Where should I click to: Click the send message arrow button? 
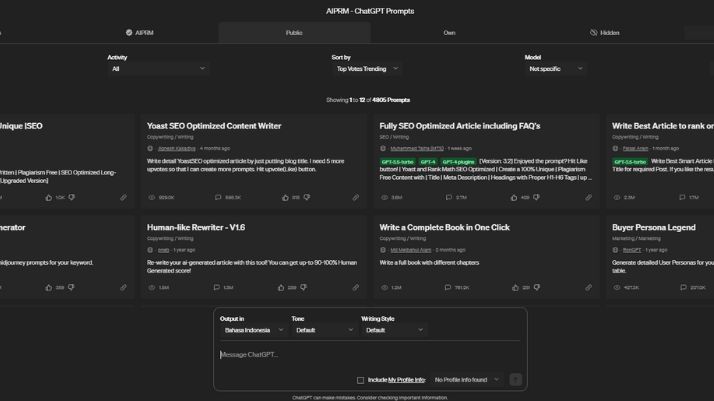(x=515, y=380)
